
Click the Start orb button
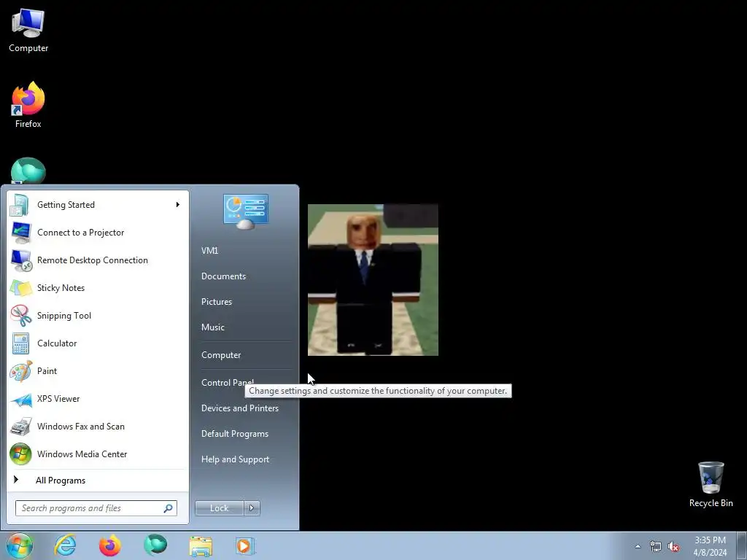tap(19, 545)
